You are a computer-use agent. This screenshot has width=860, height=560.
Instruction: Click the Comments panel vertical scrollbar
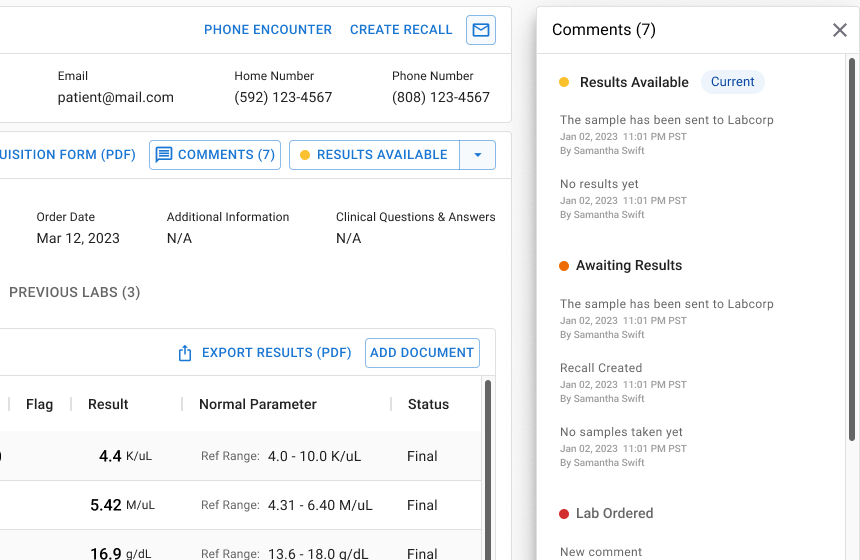tap(852, 250)
